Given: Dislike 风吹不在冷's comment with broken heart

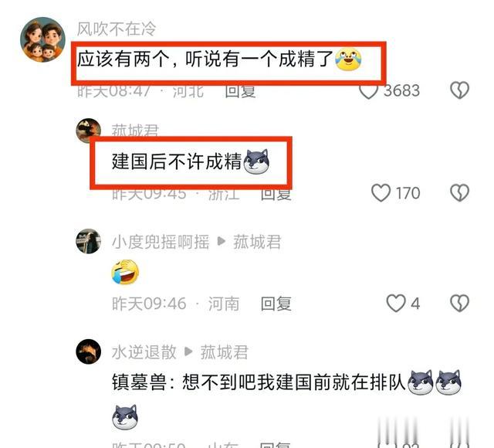Looking at the screenshot, I should coord(460,90).
